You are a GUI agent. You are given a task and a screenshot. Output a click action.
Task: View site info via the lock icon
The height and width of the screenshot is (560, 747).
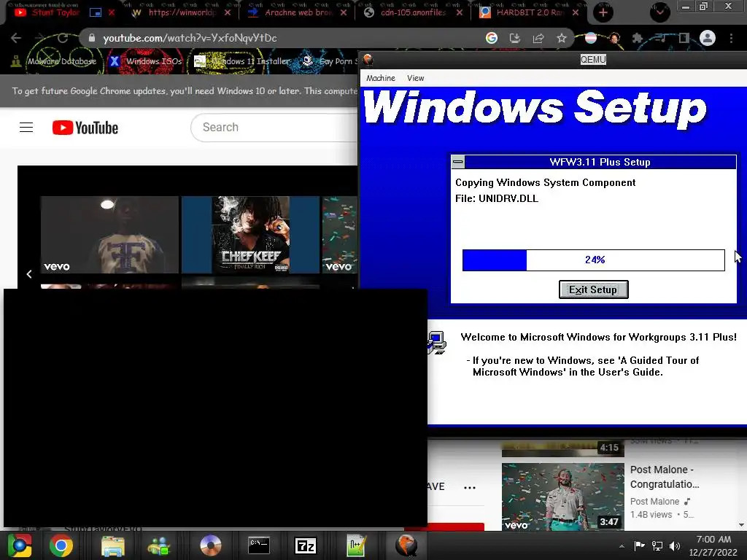pyautogui.click(x=91, y=38)
